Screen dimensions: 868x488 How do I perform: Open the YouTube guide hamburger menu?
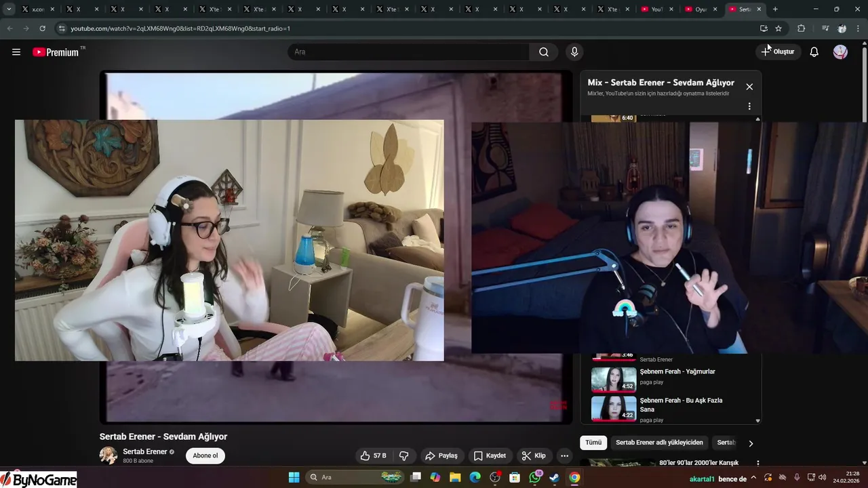click(x=16, y=52)
